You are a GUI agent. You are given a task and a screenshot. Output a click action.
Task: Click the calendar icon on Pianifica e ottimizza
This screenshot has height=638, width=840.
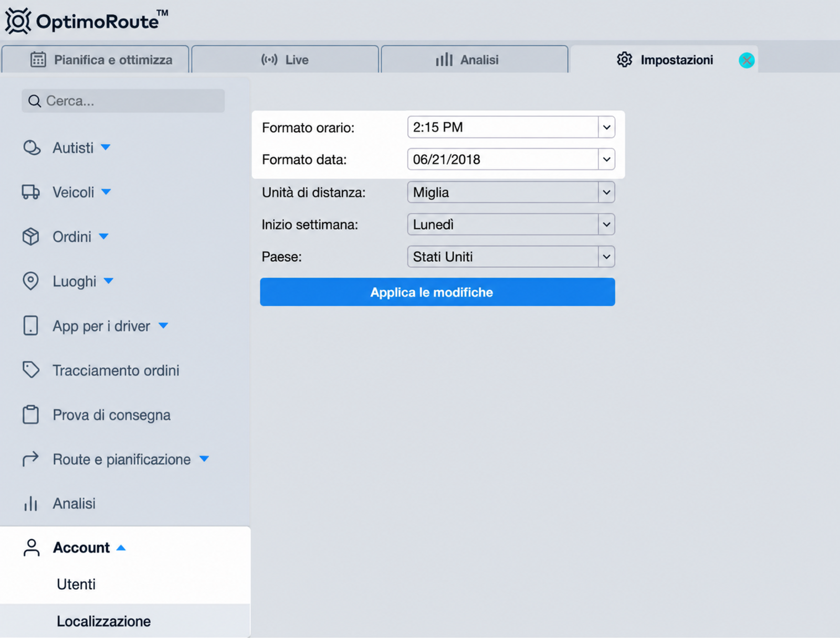[x=38, y=60]
